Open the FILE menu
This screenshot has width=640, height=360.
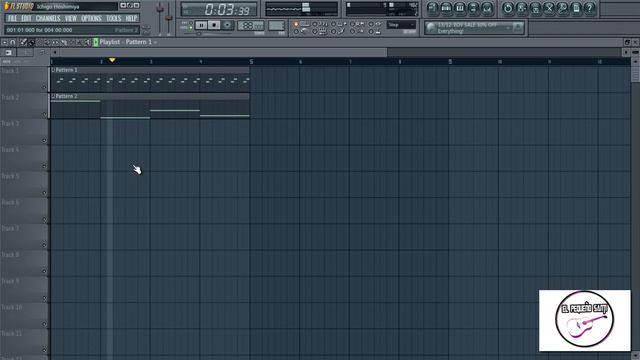(13, 18)
